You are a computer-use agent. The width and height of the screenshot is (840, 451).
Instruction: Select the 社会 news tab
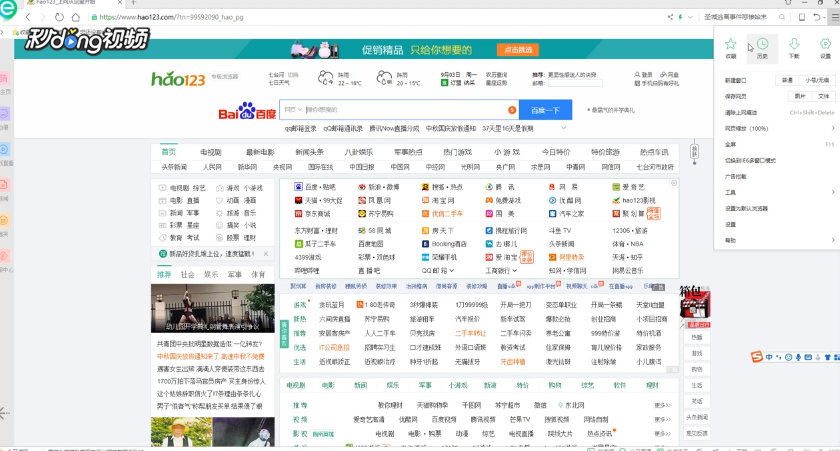click(188, 274)
